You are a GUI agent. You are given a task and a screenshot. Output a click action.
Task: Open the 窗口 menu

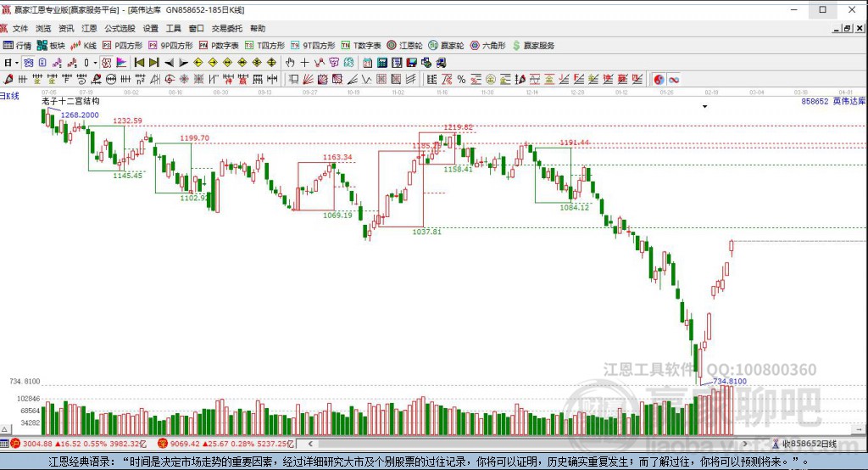[x=197, y=28]
